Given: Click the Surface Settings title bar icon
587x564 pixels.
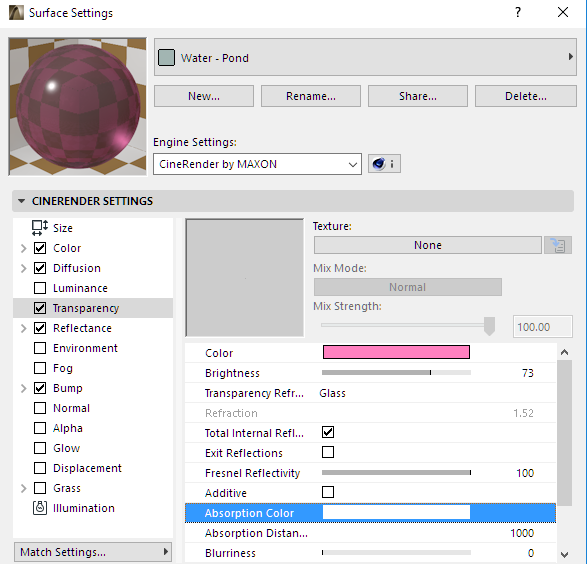Looking at the screenshot, I should point(16,12).
